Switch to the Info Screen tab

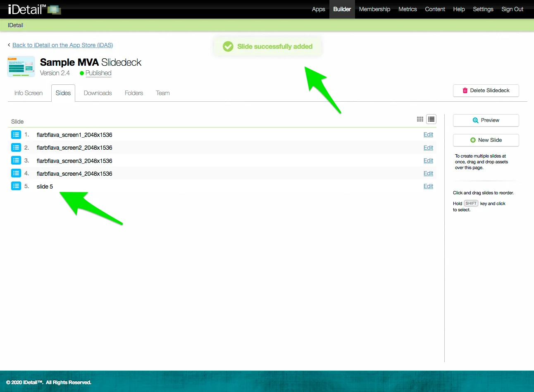click(29, 93)
